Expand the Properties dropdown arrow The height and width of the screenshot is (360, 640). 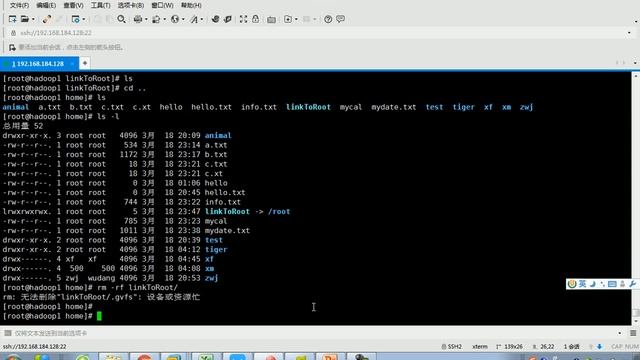click(x=84, y=19)
